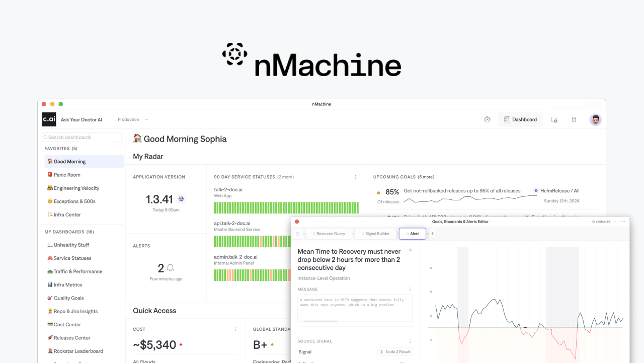Select Node 2 Result signal selector

395,352
